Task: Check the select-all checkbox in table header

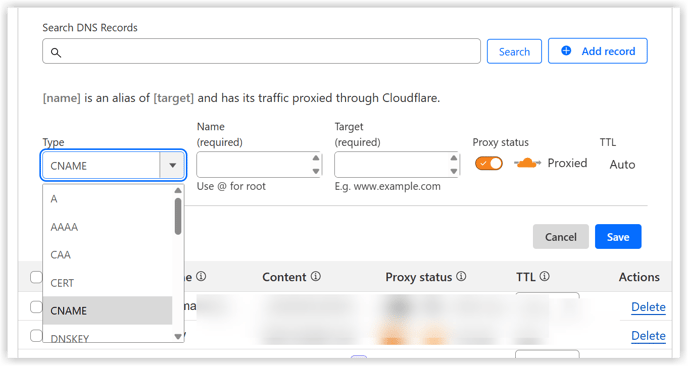Action: point(36,277)
